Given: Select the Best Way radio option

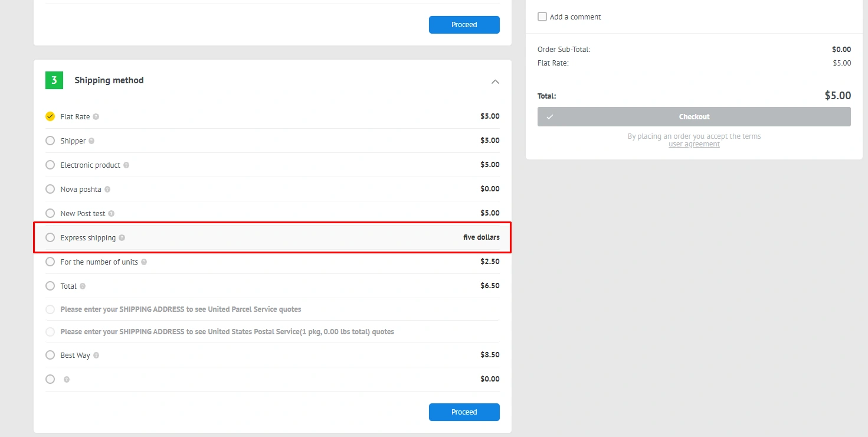Looking at the screenshot, I should [x=50, y=355].
